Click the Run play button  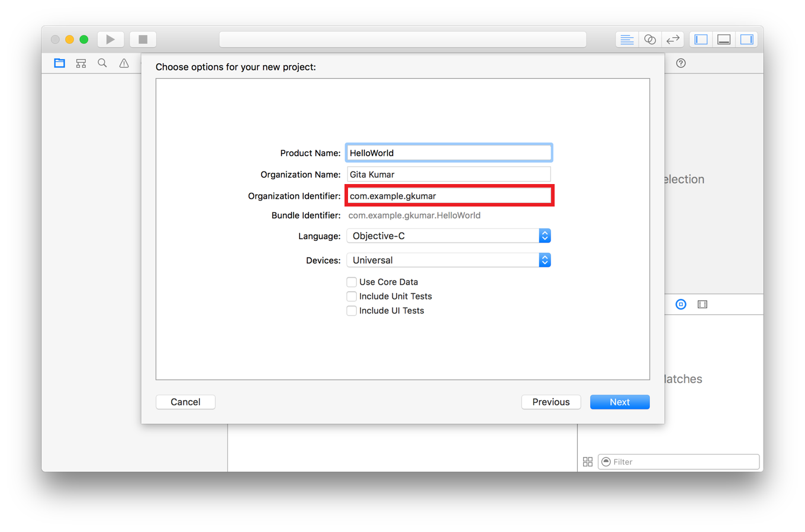110,40
